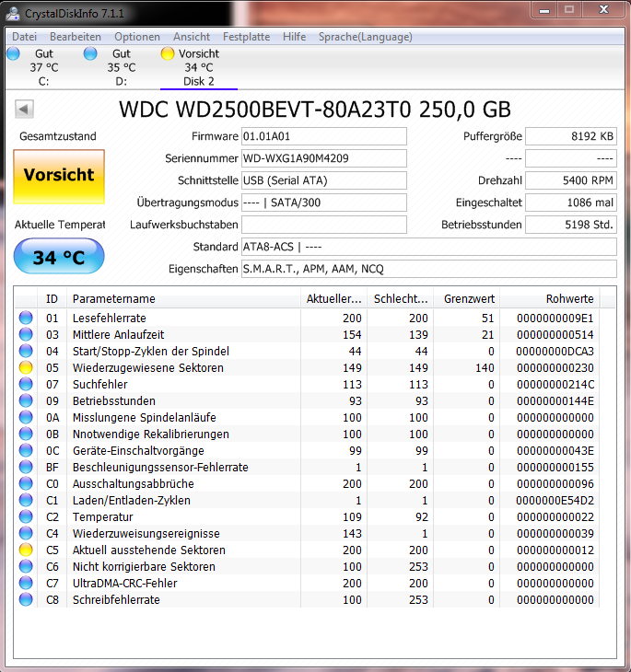Sort by the ID column header
The image size is (631, 672).
[x=52, y=298]
